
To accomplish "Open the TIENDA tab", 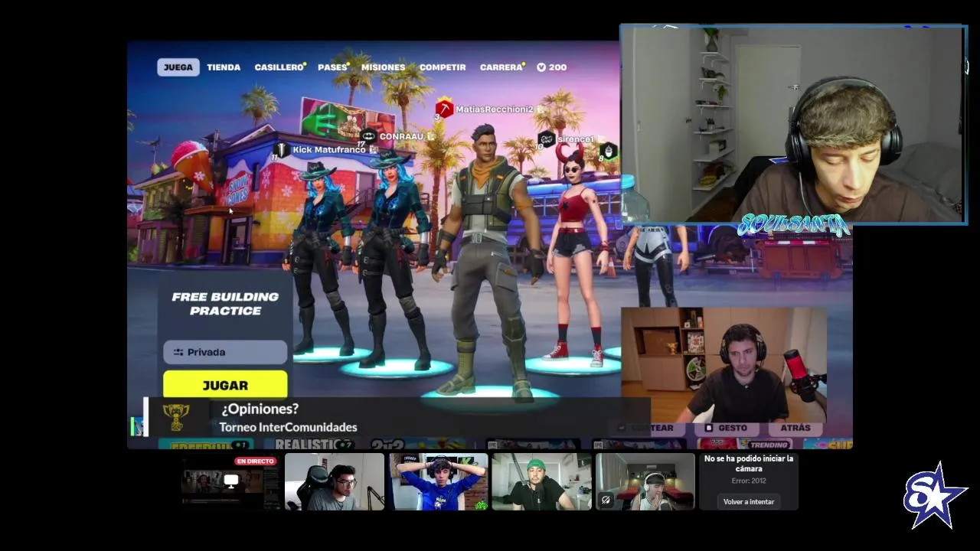I will pyautogui.click(x=224, y=67).
